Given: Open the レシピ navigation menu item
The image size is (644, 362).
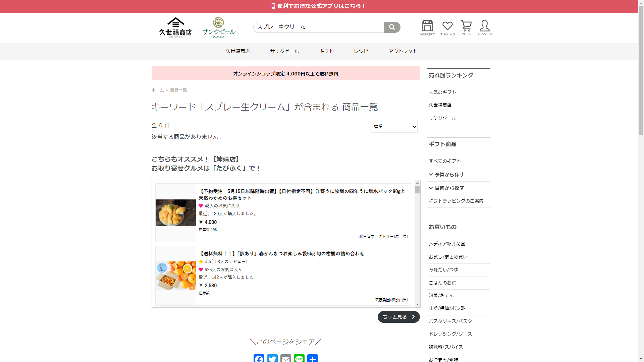Looking at the screenshot, I should (x=361, y=51).
